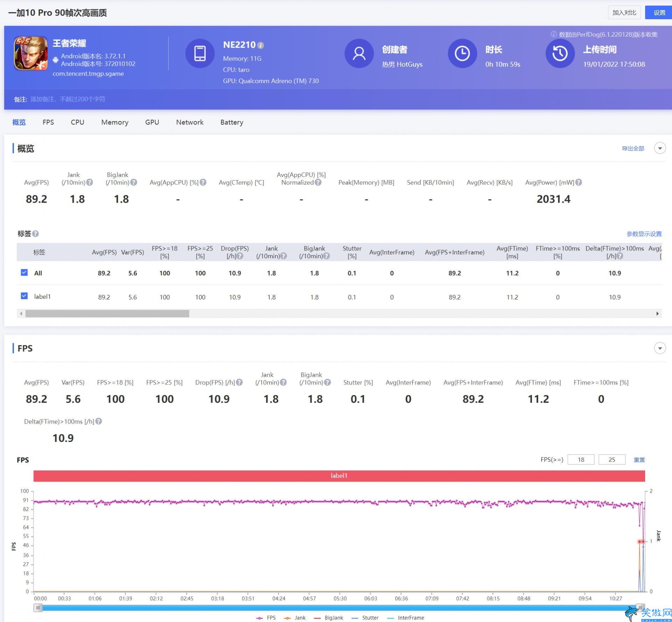Toggle the All row checkbox

pos(24,273)
